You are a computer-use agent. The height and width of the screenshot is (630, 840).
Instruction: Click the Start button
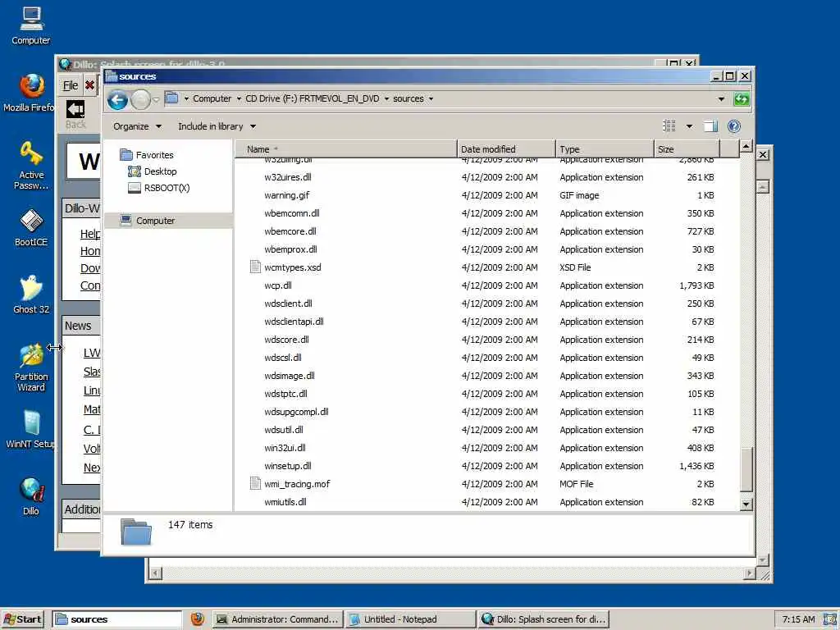coord(22,619)
